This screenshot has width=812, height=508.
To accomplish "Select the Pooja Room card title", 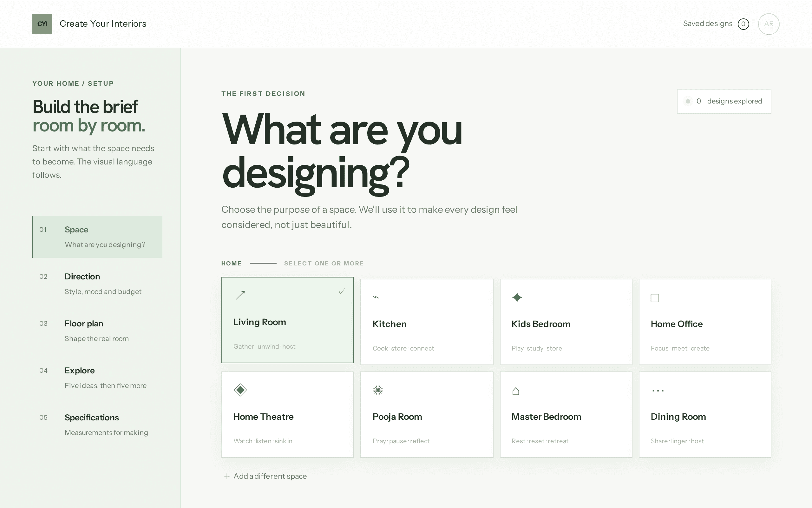I will 397,417.
